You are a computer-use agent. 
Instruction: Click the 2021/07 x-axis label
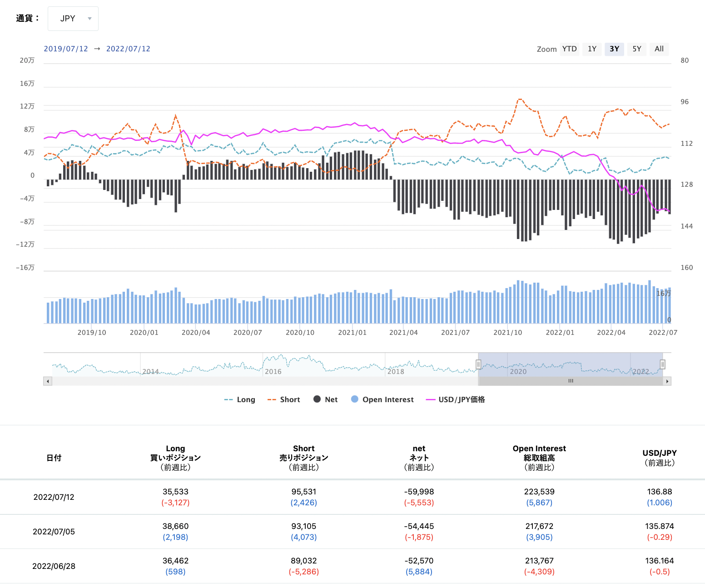455,333
